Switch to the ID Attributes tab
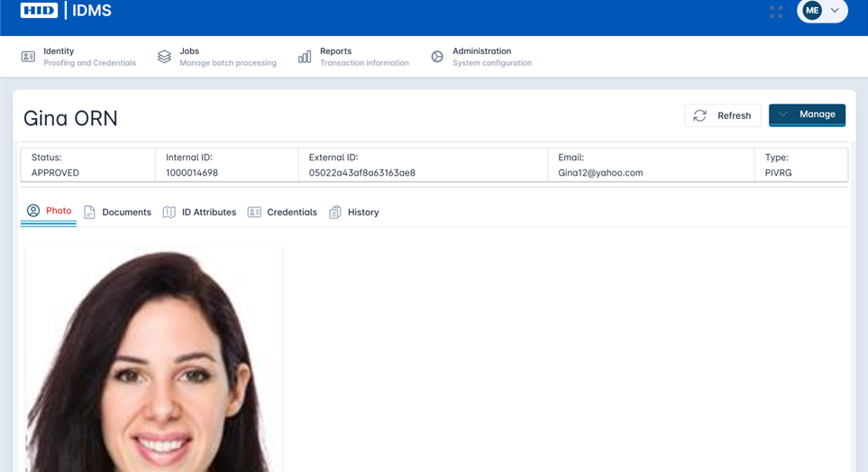Screen dimensions: 868x472 [x=199, y=212]
